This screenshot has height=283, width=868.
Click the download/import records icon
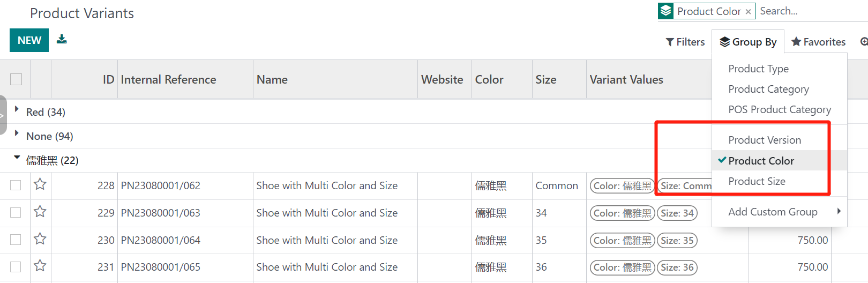point(62,39)
